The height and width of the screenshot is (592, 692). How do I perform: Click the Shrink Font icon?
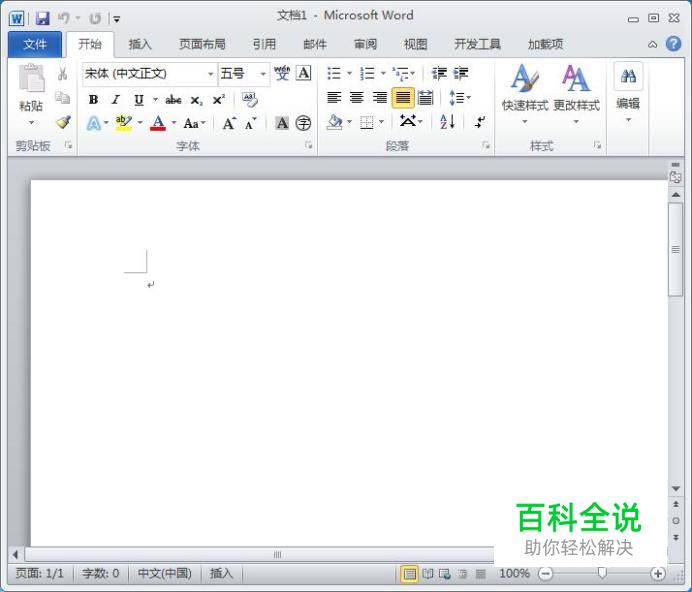[x=251, y=123]
